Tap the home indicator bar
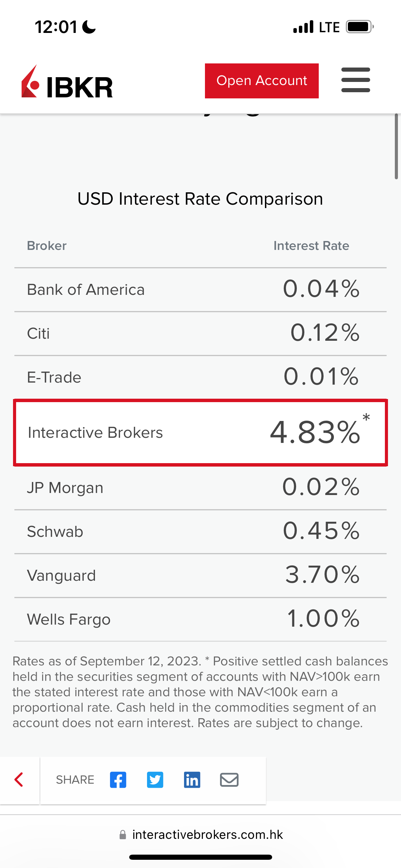The height and width of the screenshot is (868, 401). pyautogui.click(x=200, y=857)
